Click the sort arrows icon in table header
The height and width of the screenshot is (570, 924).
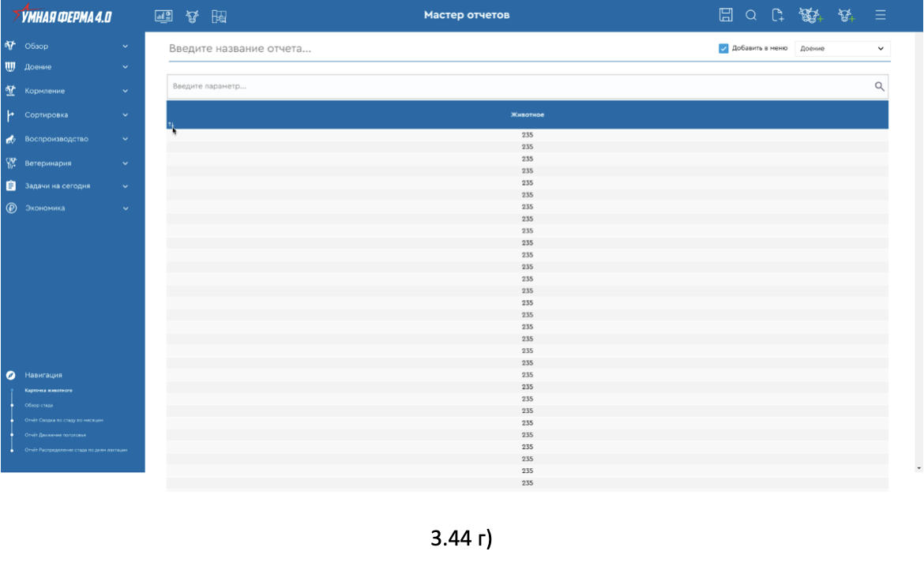[171, 125]
